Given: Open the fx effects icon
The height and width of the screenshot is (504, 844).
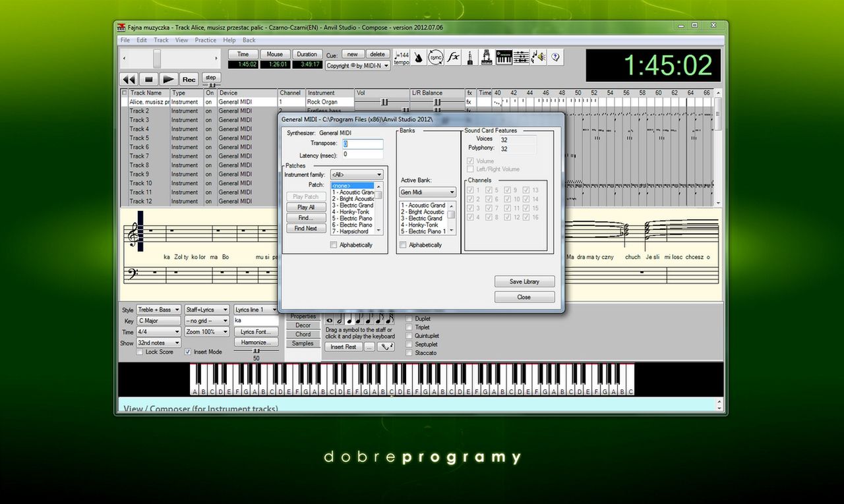Looking at the screenshot, I should point(453,58).
